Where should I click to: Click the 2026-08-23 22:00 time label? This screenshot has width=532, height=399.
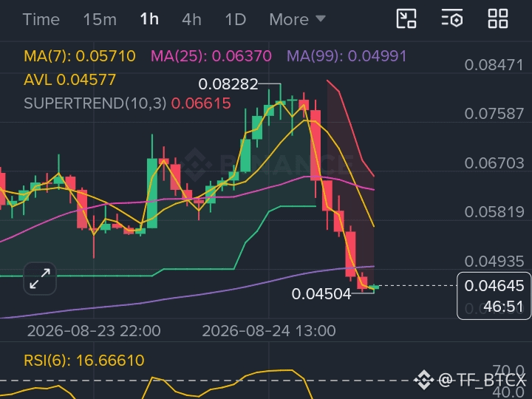[94, 331]
